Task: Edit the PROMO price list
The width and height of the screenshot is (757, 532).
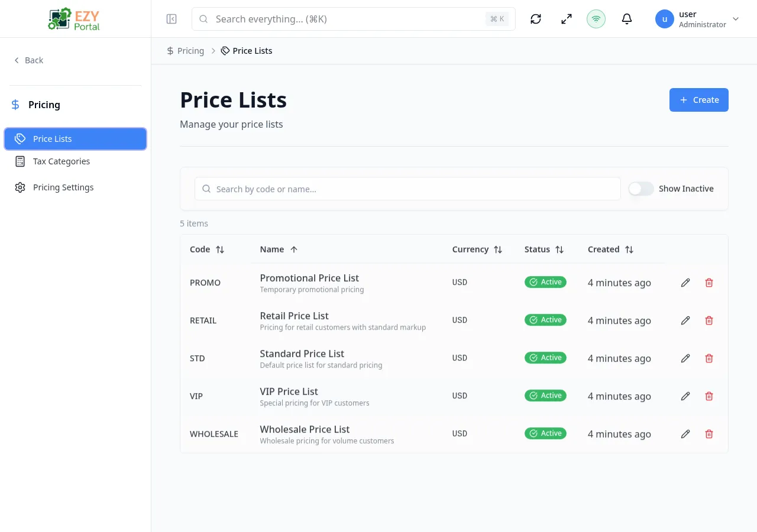Action: (x=685, y=283)
